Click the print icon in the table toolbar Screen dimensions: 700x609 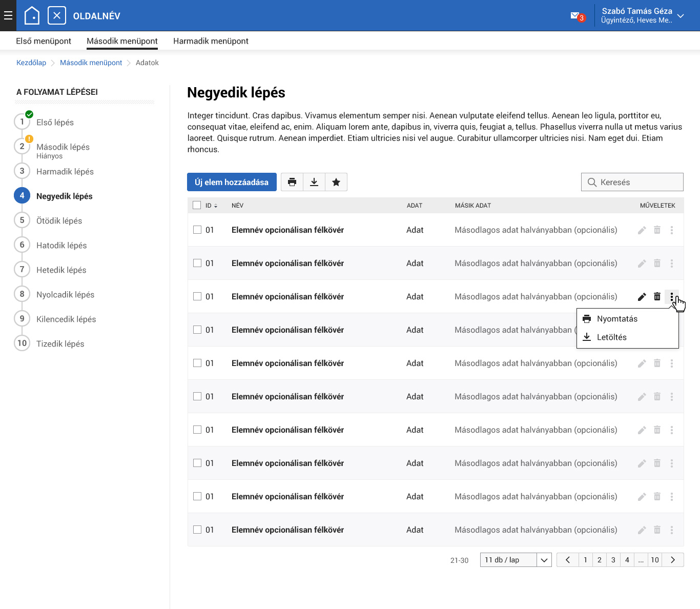tap(292, 182)
